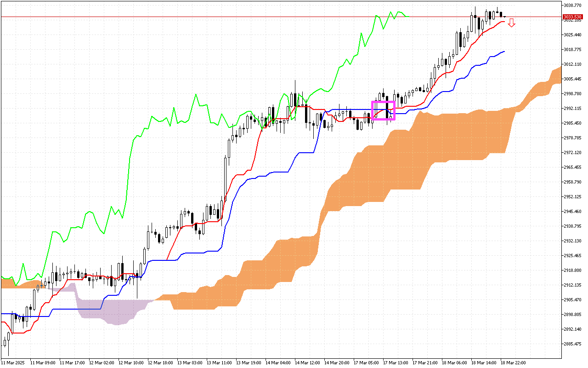Select the 14 Mar 12:00 time label
588x368 pixels.
coord(306,363)
